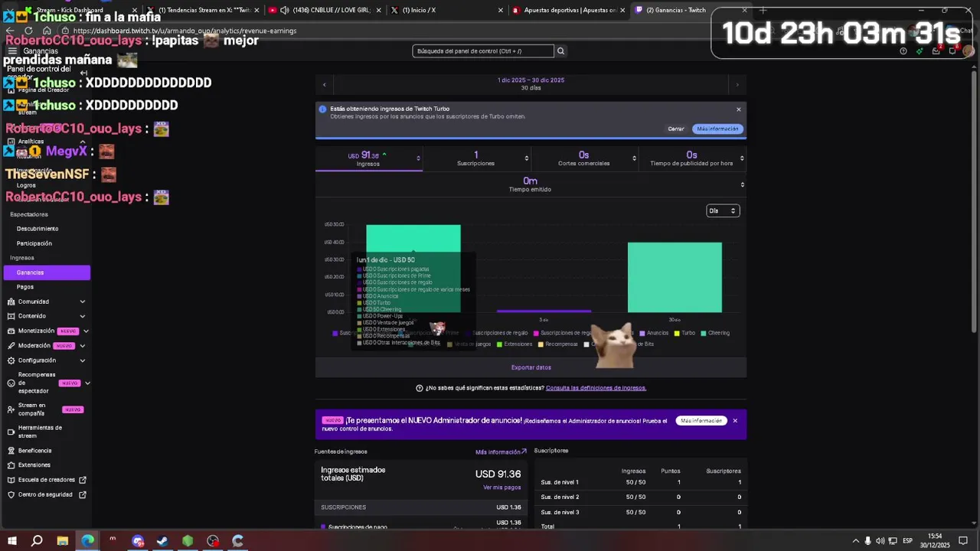Click Ver mis pagos link

[x=501, y=487]
